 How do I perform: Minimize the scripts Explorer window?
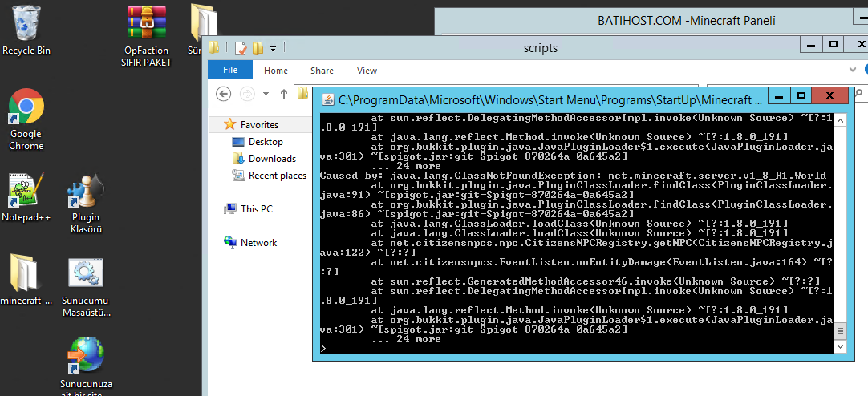point(810,46)
